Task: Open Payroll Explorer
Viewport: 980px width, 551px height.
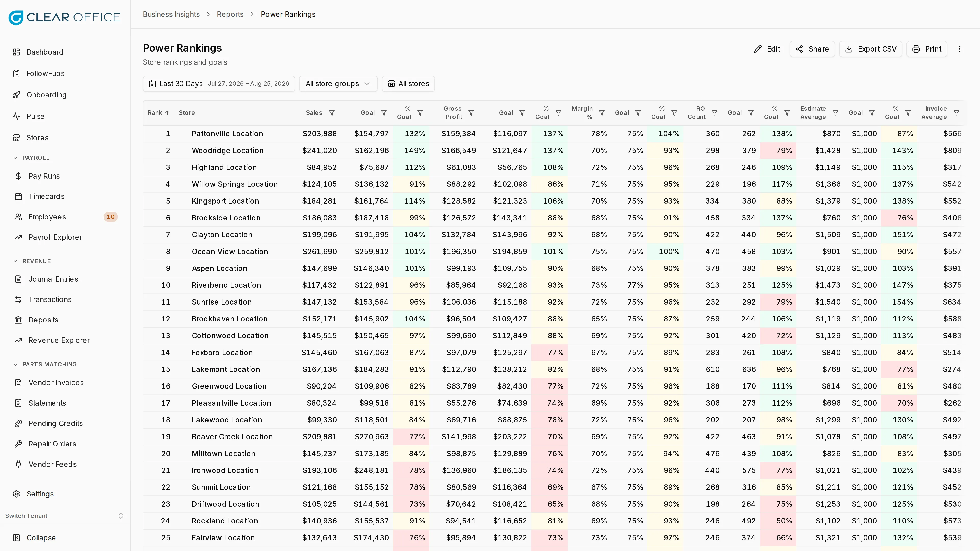Action: (x=65, y=237)
